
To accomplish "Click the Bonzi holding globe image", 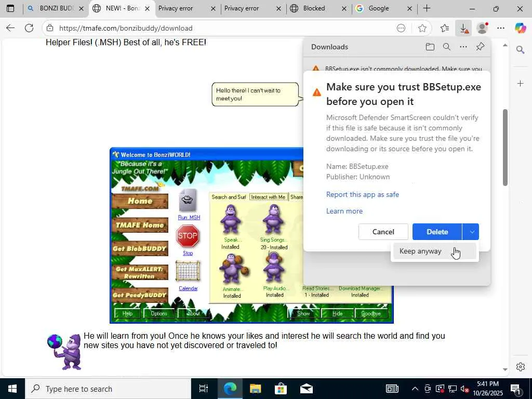I will (65, 351).
